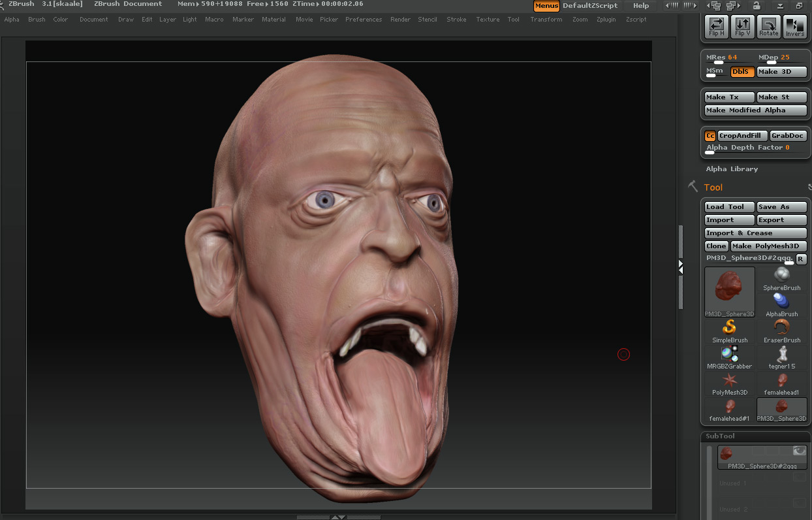Click the Rotate alpha icon
The width and height of the screenshot is (812, 520).
click(768, 26)
